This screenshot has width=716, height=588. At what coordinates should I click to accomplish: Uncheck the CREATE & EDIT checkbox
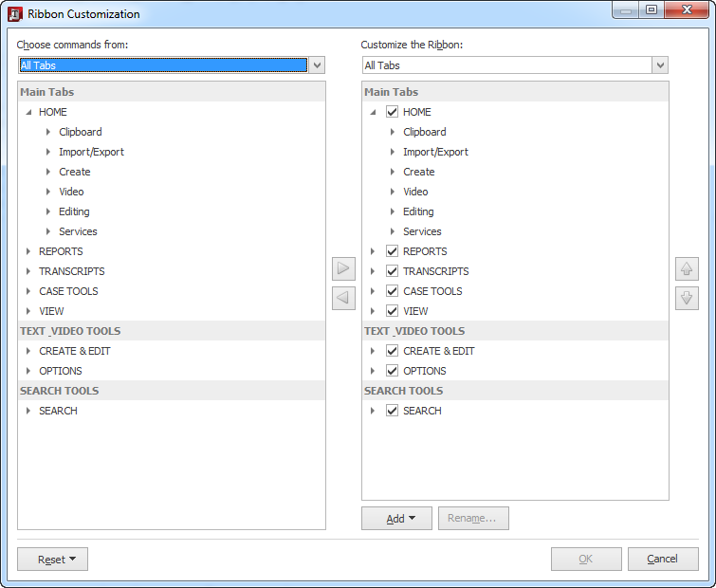[x=392, y=351]
